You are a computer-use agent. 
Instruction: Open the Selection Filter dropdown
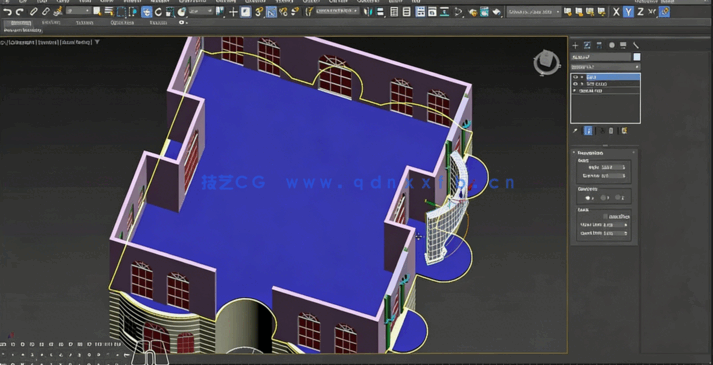click(x=78, y=11)
